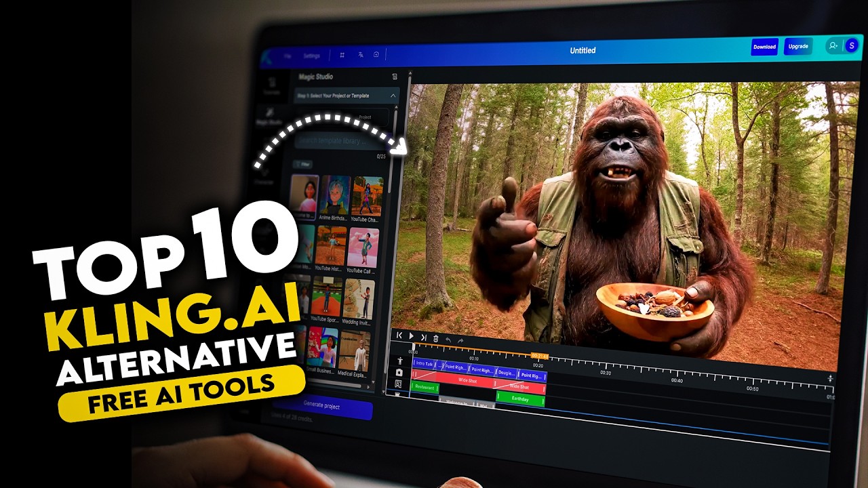Click the trash icon in Magic Studio header
This screenshot has width=868, height=488.
click(395, 77)
